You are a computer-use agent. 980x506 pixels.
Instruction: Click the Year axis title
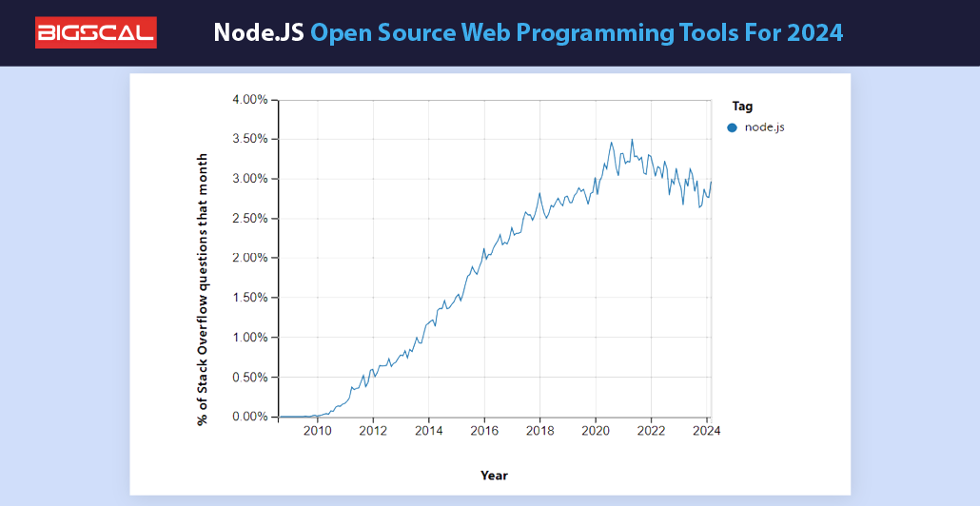pyautogui.click(x=495, y=476)
